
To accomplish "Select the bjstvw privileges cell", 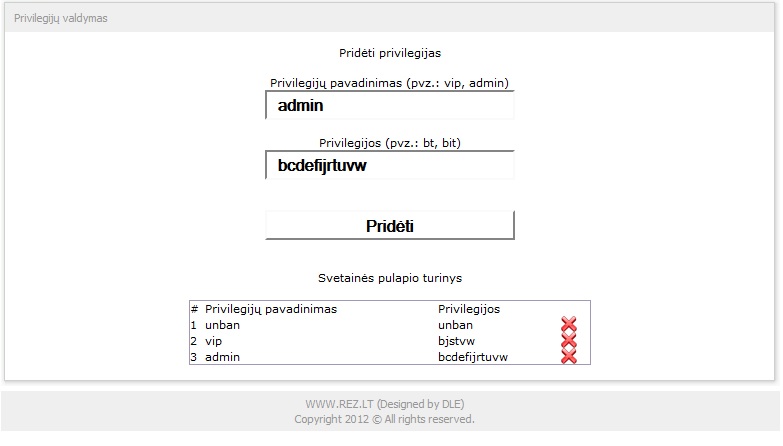I will [x=456, y=341].
